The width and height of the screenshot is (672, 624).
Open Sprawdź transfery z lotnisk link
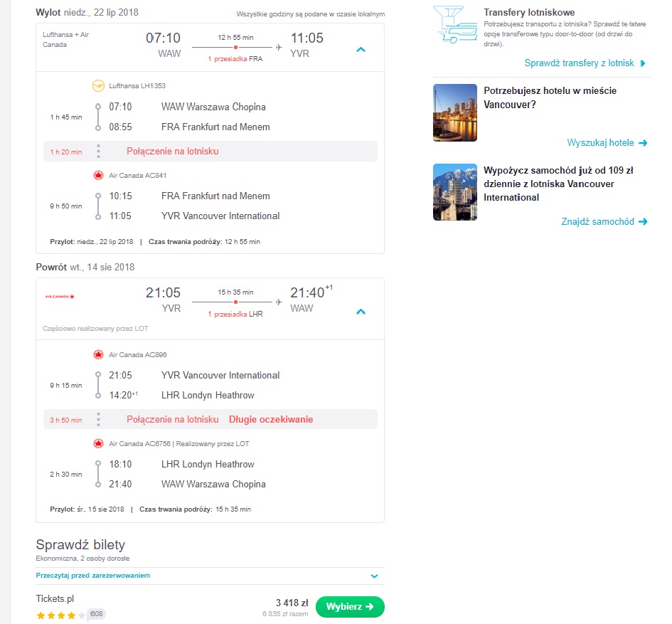pyautogui.click(x=579, y=63)
